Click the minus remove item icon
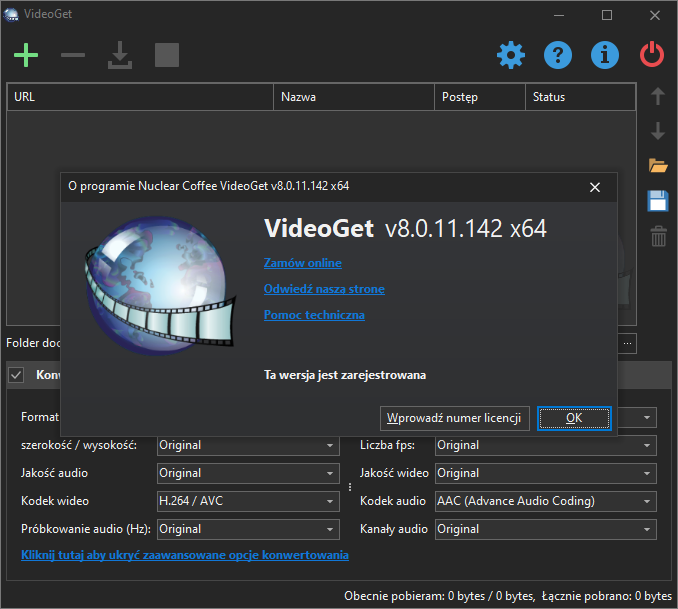Screen dimensions: 678x609 point(73,55)
